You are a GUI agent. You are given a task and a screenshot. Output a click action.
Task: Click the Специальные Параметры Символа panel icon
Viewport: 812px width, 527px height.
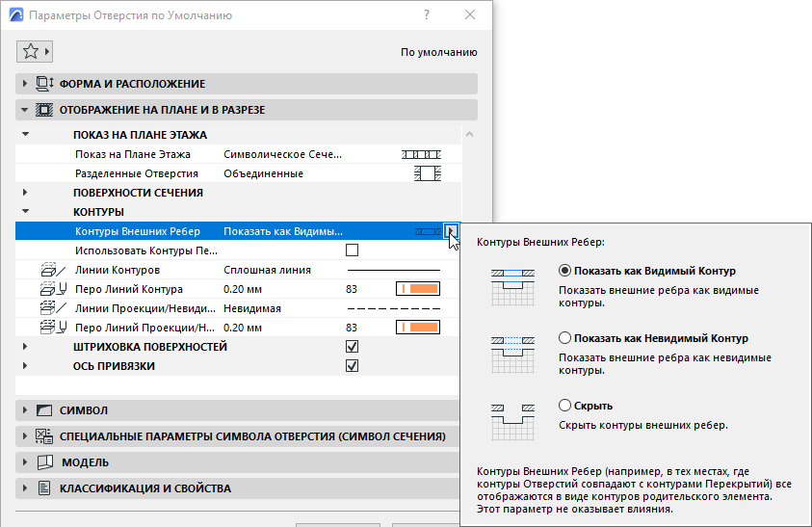(x=44, y=436)
